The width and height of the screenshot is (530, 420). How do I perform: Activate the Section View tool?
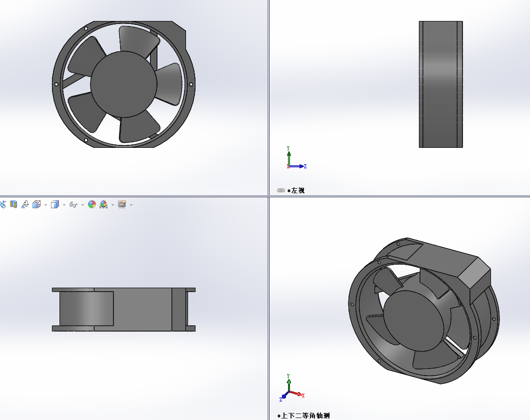coord(13,204)
